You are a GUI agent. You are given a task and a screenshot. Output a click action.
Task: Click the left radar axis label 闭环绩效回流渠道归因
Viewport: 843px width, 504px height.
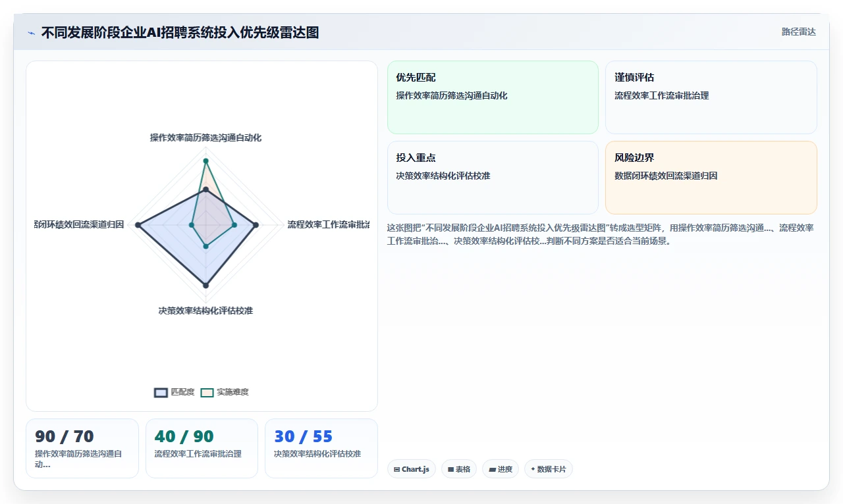tap(79, 224)
